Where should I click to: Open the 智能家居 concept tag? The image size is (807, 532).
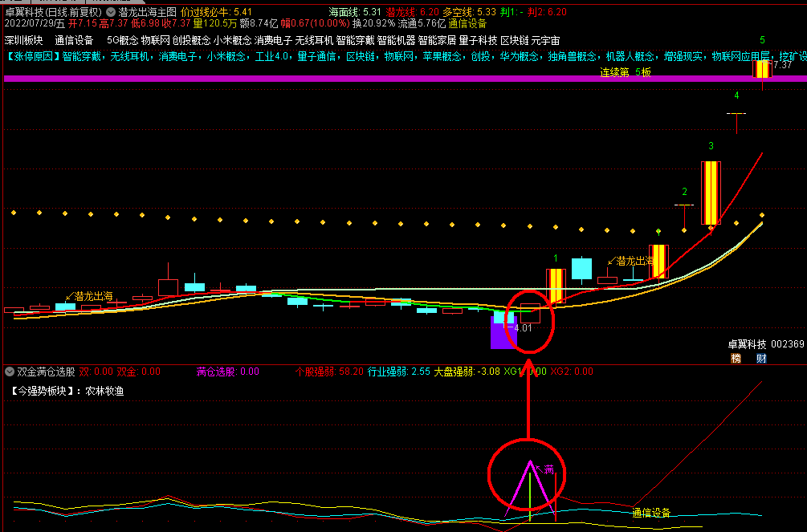coord(437,41)
